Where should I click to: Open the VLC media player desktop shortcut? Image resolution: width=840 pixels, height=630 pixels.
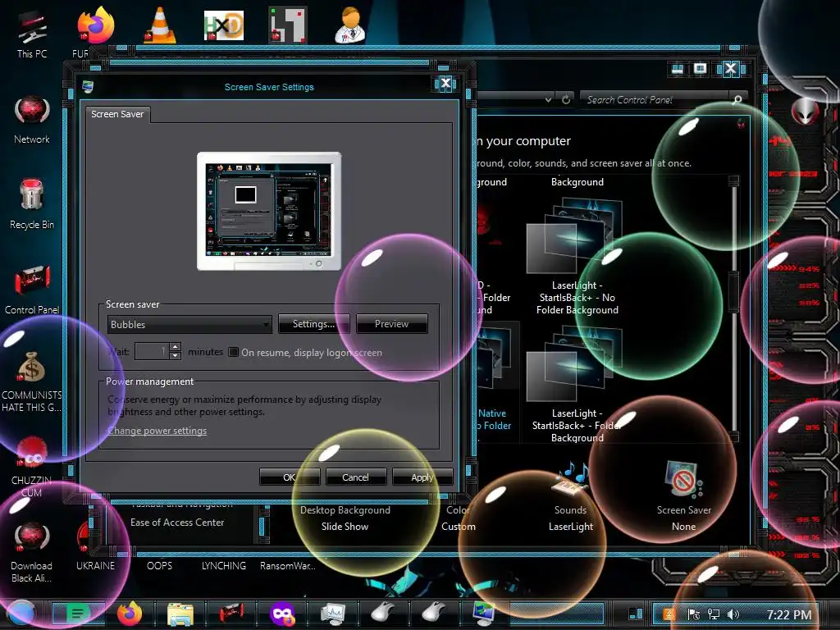click(x=160, y=25)
